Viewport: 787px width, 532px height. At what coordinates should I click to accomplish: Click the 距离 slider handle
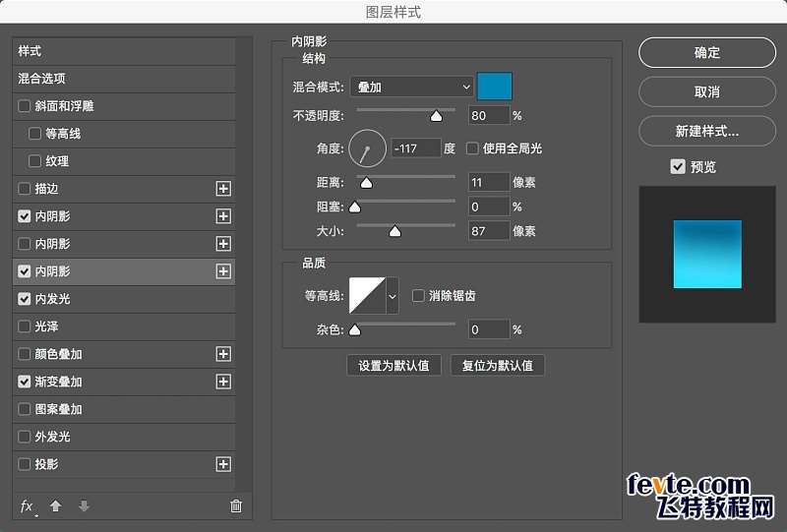tap(366, 183)
